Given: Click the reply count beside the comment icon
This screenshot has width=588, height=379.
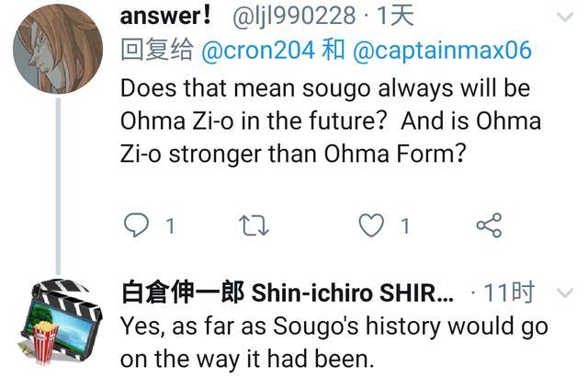Looking at the screenshot, I should click(170, 225).
